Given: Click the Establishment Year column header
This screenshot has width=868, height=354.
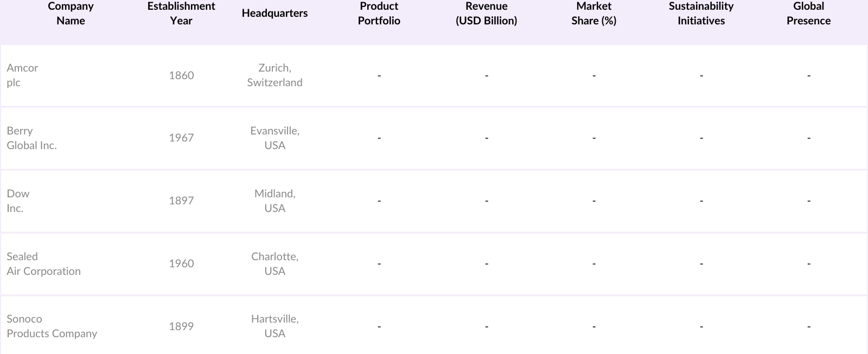Looking at the screenshot, I should [x=181, y=14].
